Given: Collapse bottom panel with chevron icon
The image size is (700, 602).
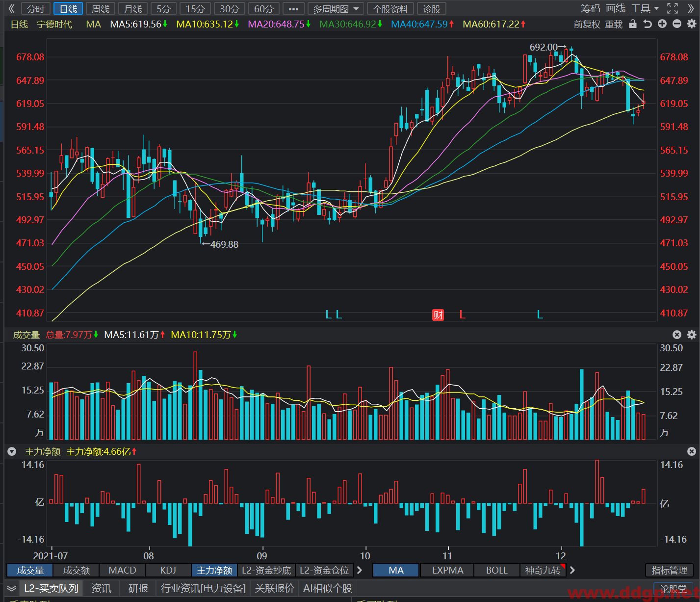Looking at the screenshot, I should pos(12,588).
